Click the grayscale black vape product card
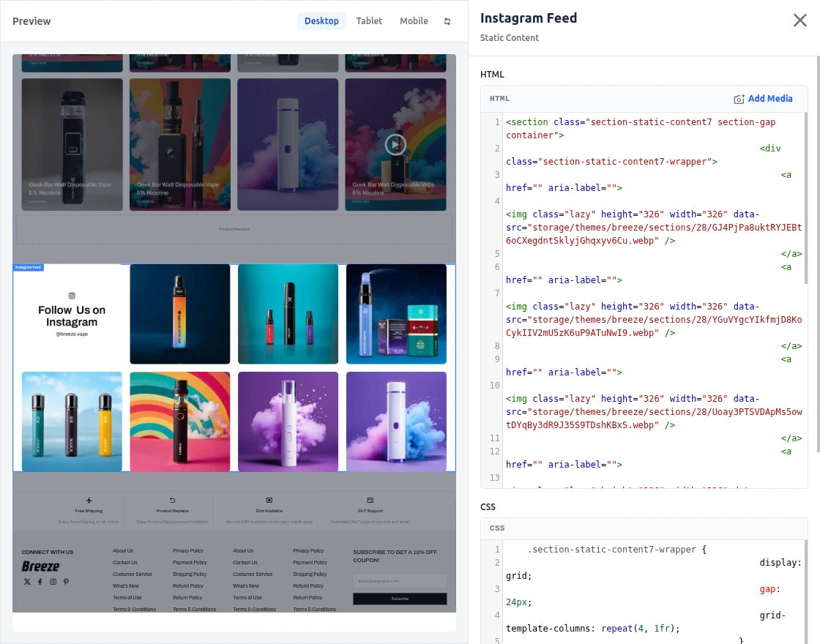The image size is (820, 644). tap(72, 145)
